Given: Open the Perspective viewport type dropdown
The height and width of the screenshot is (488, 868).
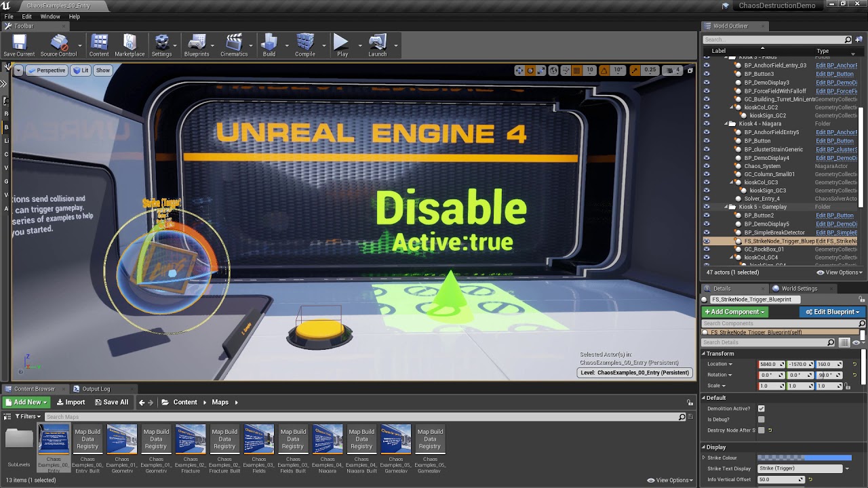Looking at the screenshot, I should point(47,70).
